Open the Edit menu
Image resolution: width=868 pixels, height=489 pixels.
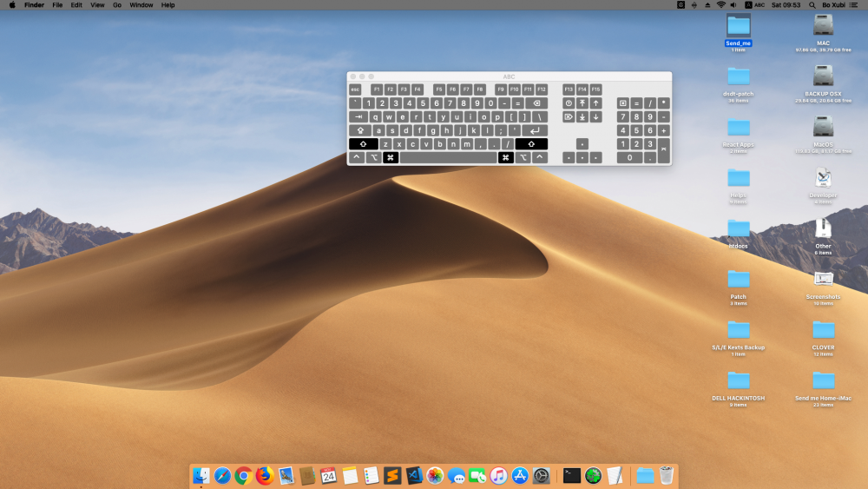[76, 5]
